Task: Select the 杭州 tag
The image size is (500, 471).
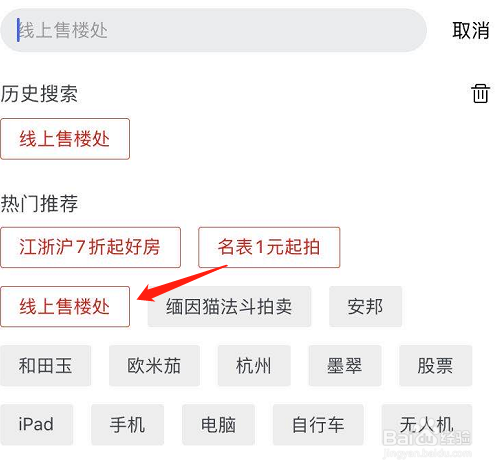Action: pyautogui.click(x=254, y=366)
